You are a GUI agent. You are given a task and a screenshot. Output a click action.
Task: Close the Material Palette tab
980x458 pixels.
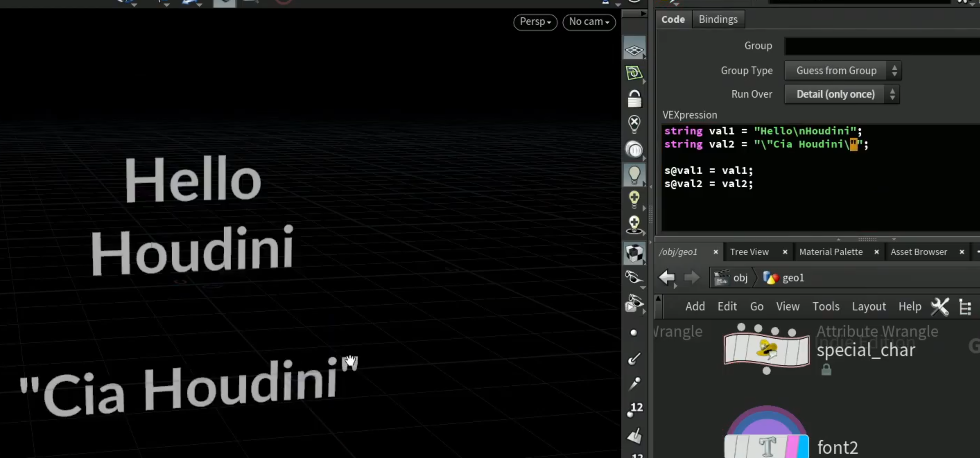pos(876,252)
